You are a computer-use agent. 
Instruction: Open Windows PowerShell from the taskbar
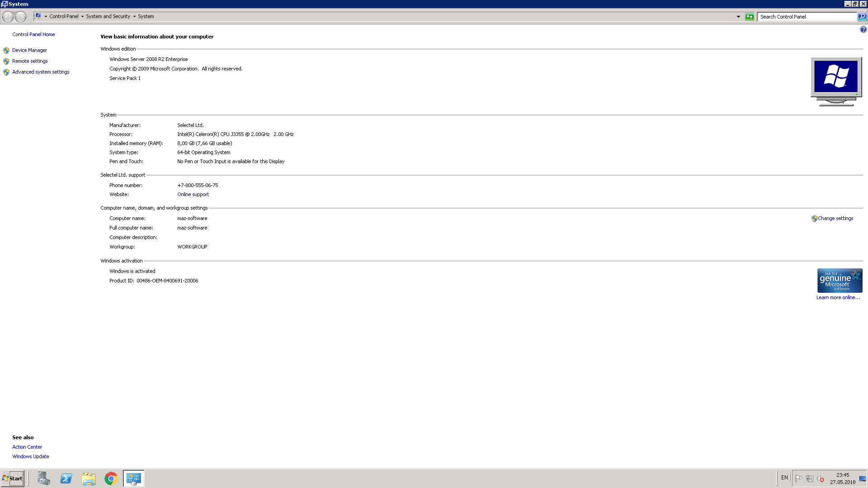pos(66,478)
